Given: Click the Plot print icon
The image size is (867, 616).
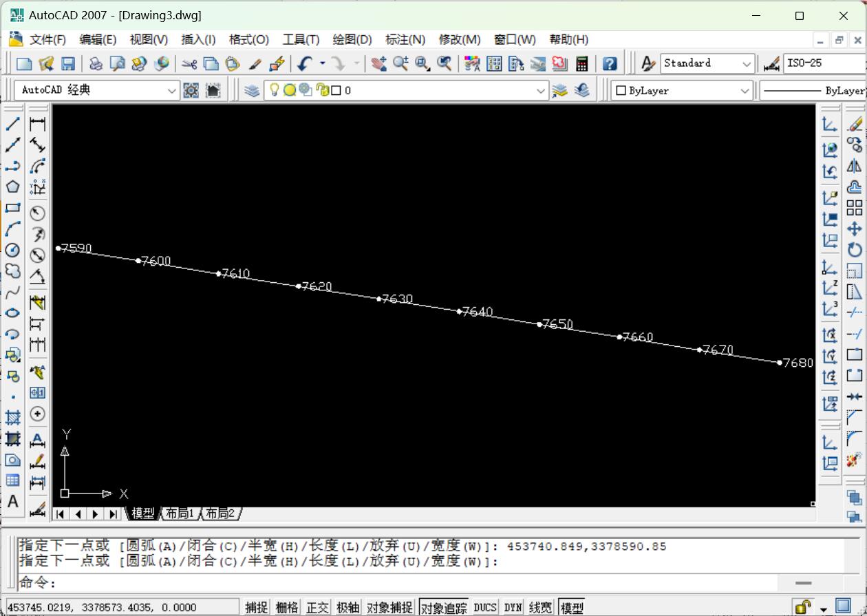Looking at the screenshot, I should [x=96, y=64].
